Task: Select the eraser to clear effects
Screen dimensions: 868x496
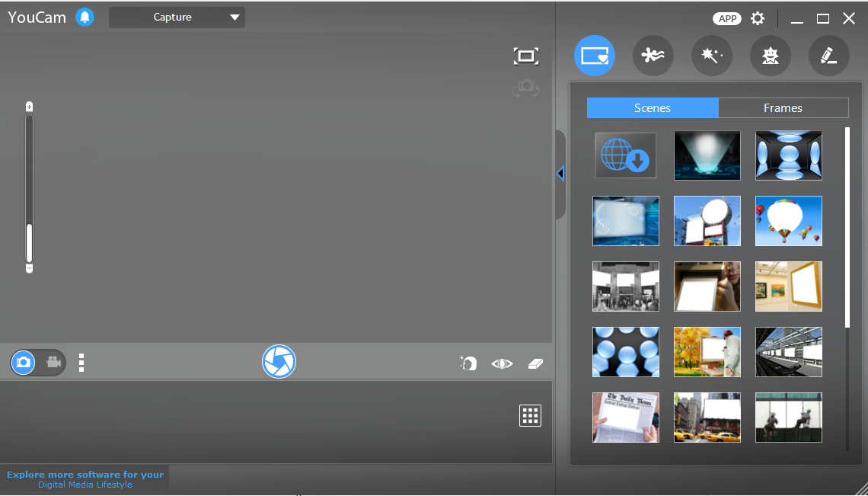Action: [535, 363]
